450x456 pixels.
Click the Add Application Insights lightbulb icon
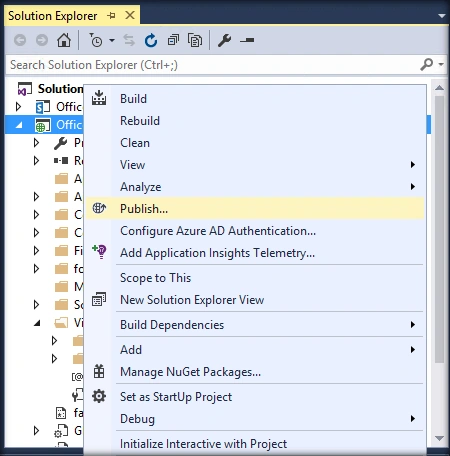click(99, 252)
